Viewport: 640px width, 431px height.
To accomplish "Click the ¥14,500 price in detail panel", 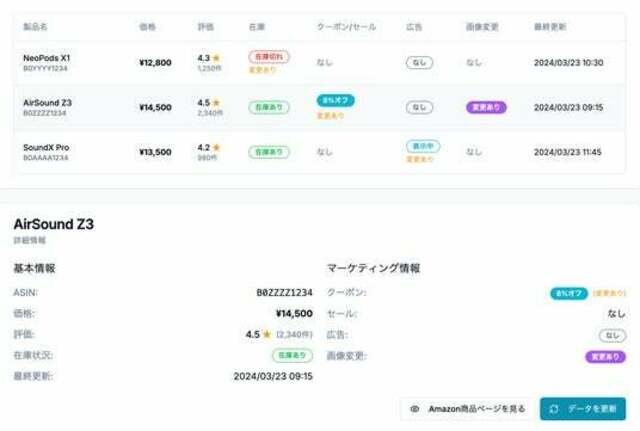I will click(294, 313).
